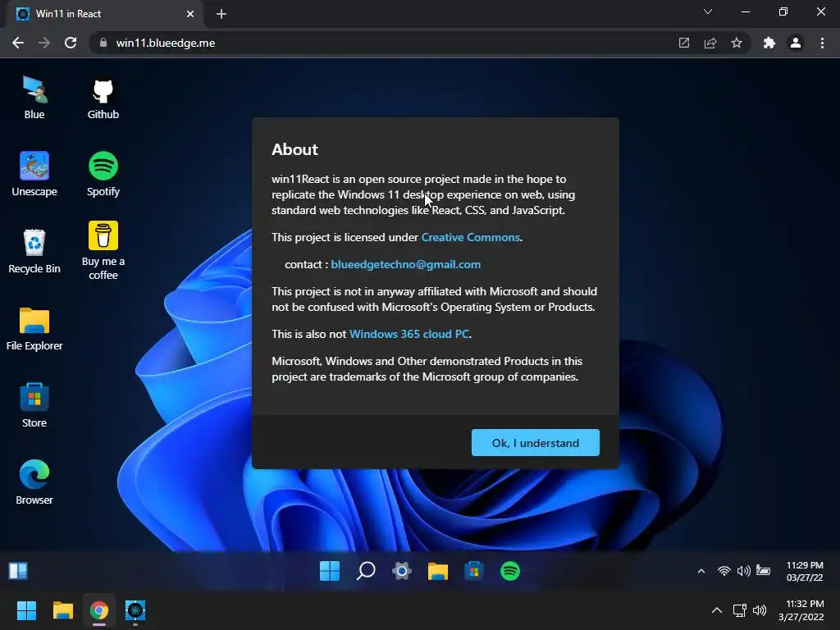
Task: Close the Win11 in React tab
Action: coord(190,14)
